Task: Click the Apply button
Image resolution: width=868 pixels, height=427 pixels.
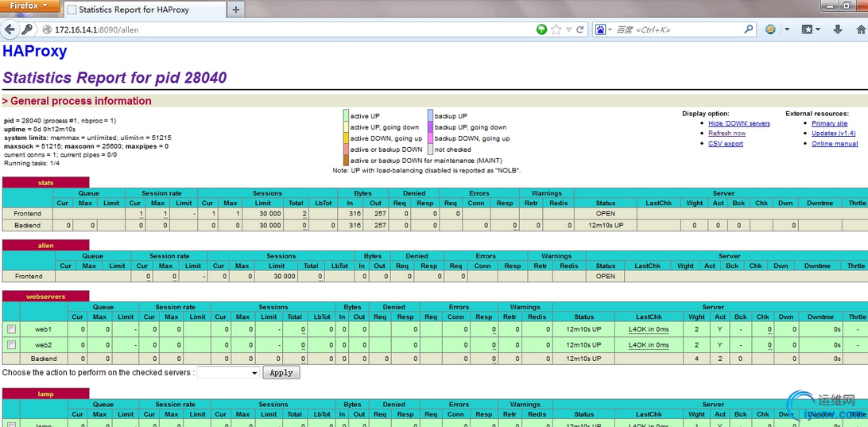Action: [281, 373]
